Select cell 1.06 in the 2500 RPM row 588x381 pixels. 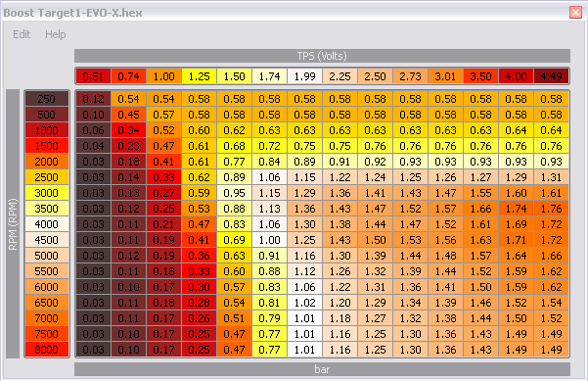click(x=270, y=177)
